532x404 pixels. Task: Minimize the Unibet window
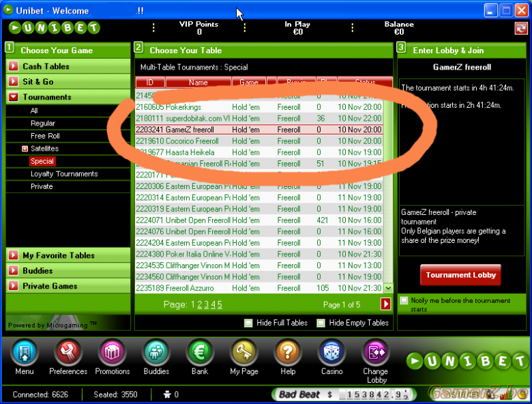490,10
